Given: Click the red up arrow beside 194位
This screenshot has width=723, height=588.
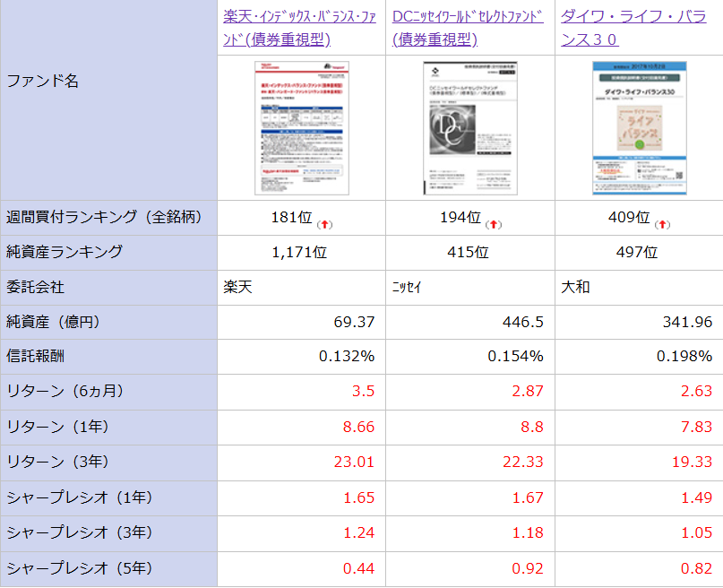Looking at the screenshot, I should click(494, 224).
